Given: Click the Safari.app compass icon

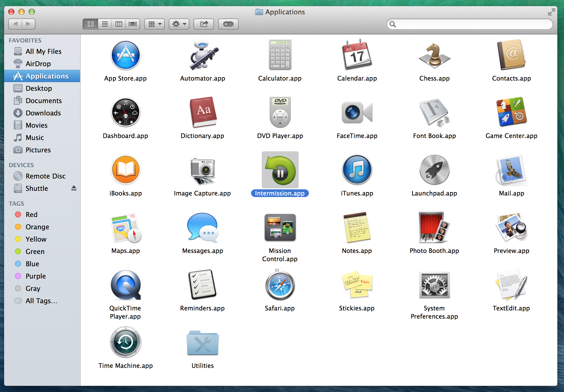Looking at the screenshot, I should point(280,285).
